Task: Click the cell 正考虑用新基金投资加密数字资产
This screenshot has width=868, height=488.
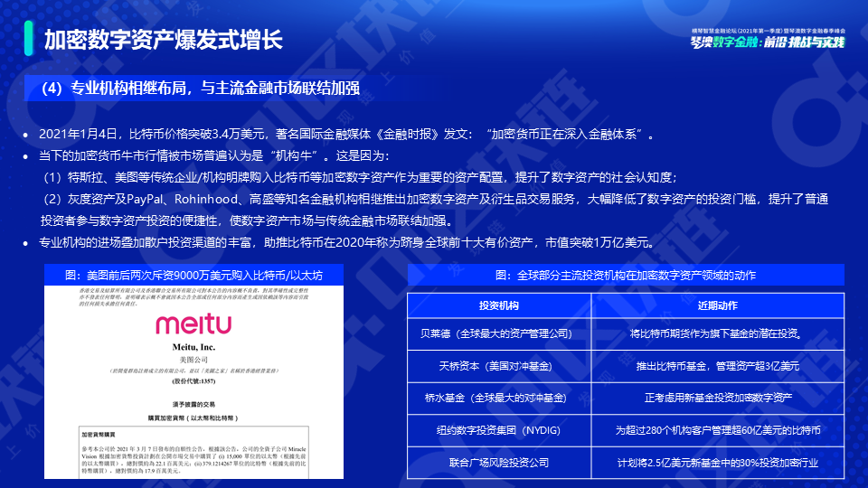Action: point(718,399)
